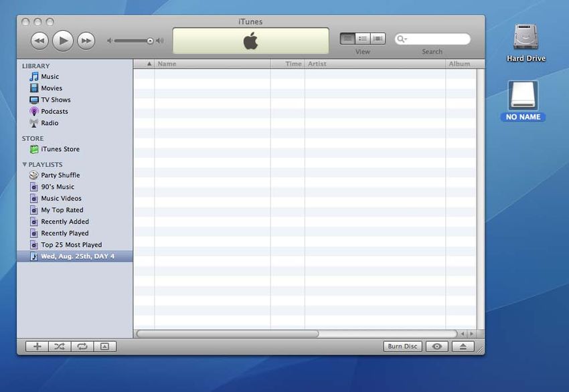
Task: Click the volume slider knob
Action: (150, 41)
